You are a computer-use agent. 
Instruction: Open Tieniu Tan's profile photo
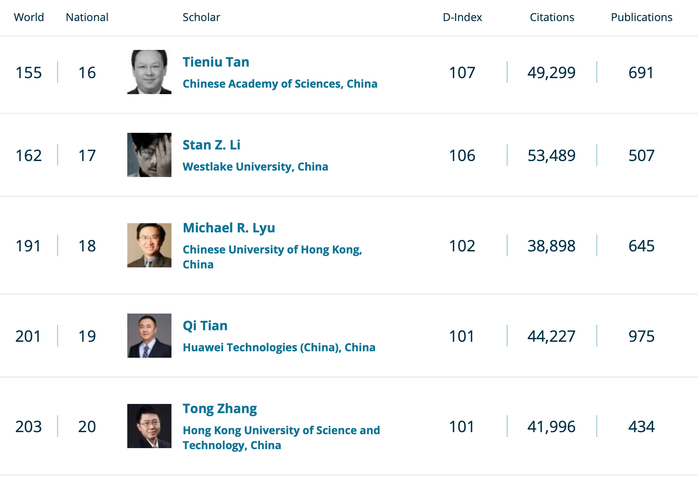[x=149, y=72]
